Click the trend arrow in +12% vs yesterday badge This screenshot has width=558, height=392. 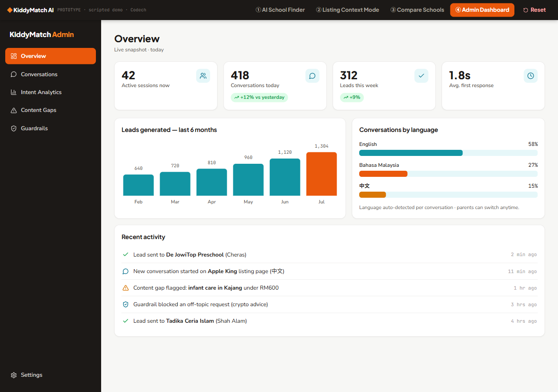coord(236,98)
